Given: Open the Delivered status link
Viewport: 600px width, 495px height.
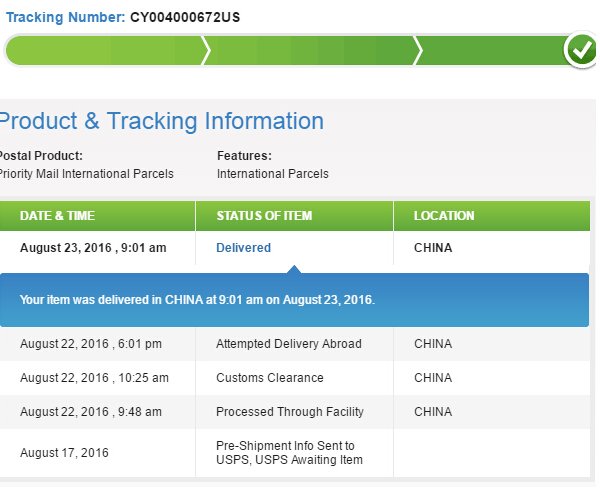Looking at the screenshot, I should [243, 248].
